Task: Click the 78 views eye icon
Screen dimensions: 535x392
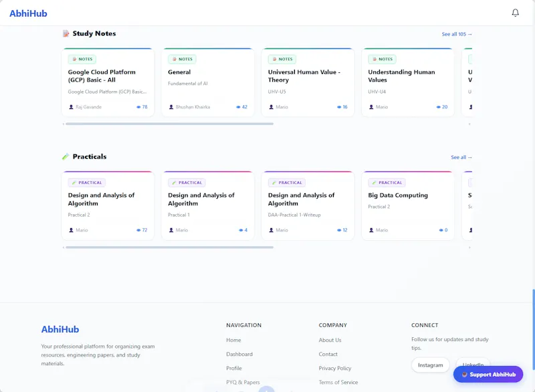Action: pos(138,107)
